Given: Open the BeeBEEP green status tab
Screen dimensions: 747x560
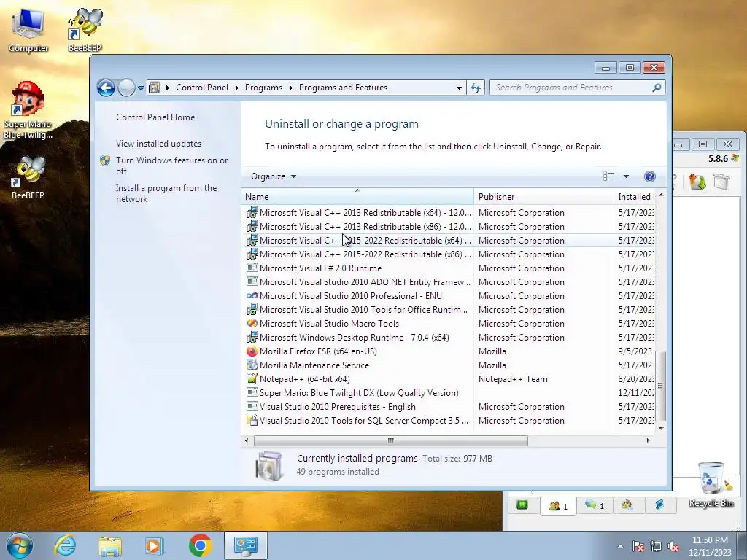Looking at the screenshot, I should [x=522, y=505].
